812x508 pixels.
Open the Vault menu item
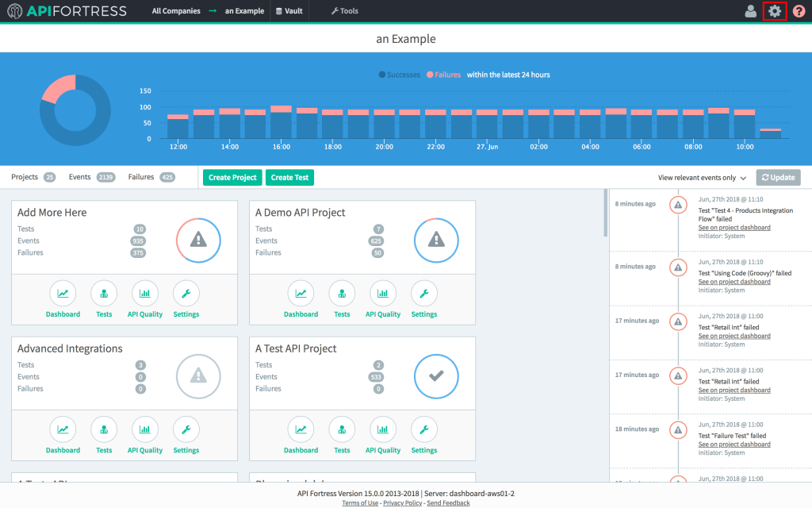[x=289, y=11]
